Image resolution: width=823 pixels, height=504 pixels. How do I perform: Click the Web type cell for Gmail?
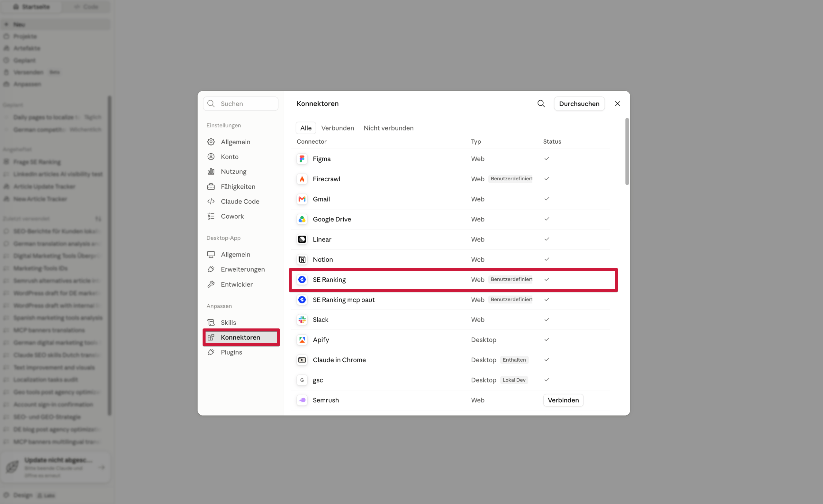pyautogui.click(x=478, y=199)
